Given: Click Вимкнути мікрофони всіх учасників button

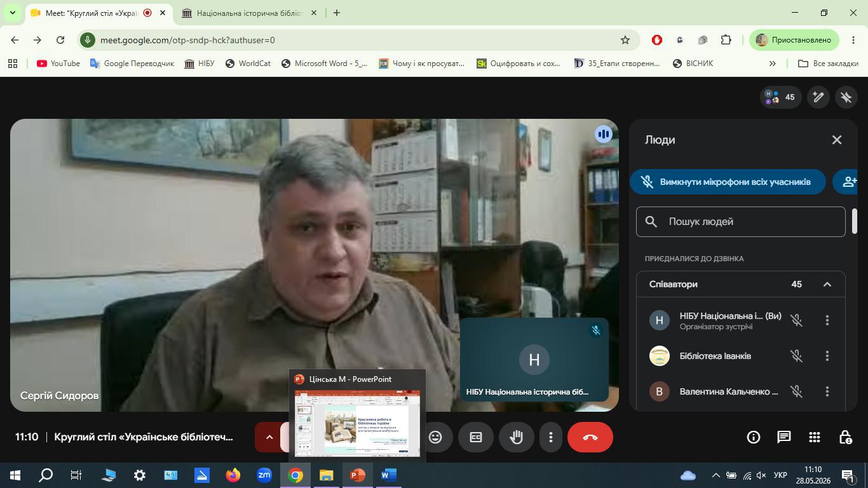Looking at the screenshot, I should [x=728, y=182].
